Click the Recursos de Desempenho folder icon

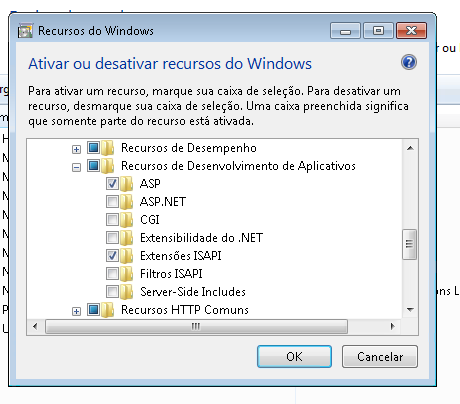tap(108, 148)
